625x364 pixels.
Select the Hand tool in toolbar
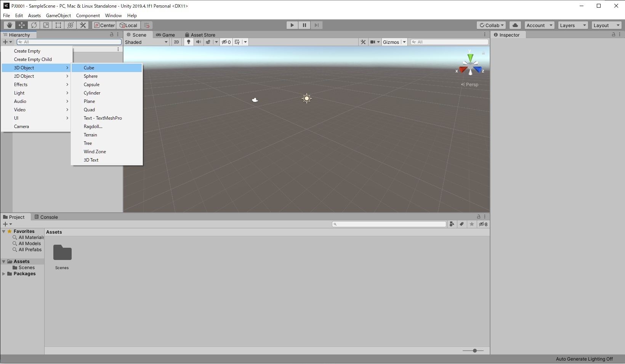click(10, 25)
